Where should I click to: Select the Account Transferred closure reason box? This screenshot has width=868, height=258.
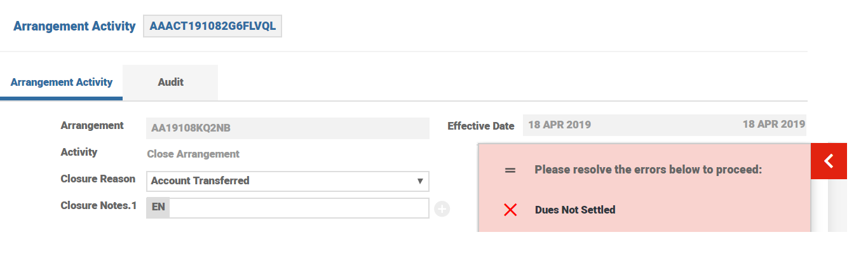click(x=280, y=181)
